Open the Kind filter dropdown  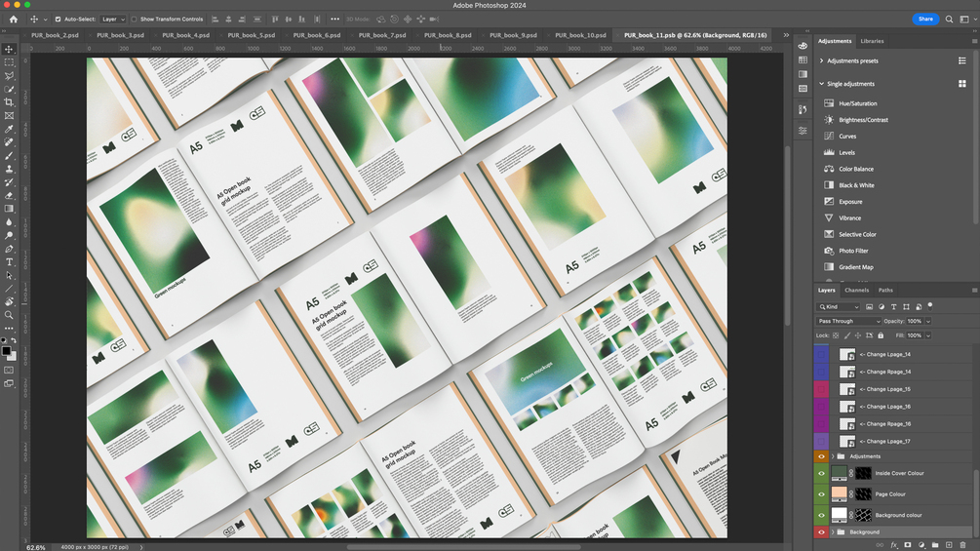[x=839, y=307]
